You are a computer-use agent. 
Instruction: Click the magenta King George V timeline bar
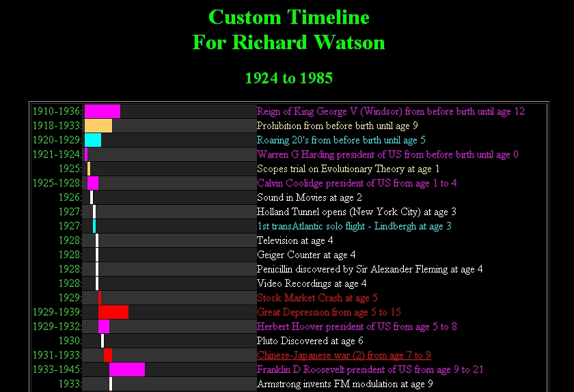[102, 111]
